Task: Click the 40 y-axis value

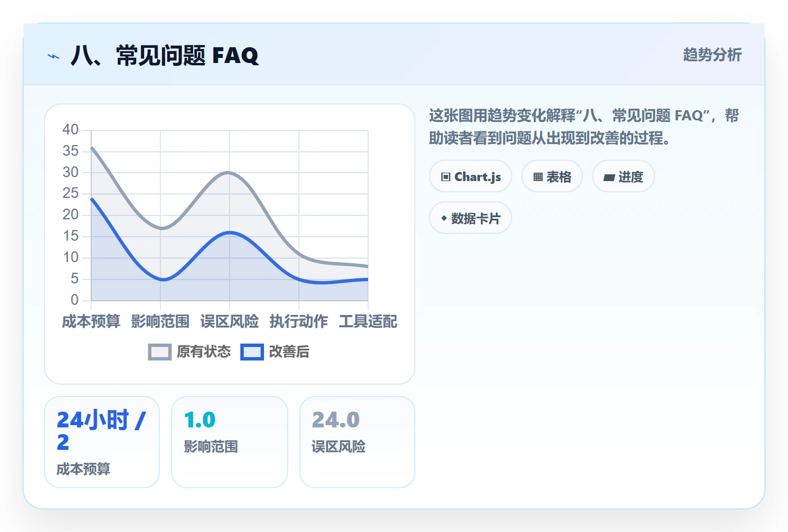Action: (x=70, y=130)
